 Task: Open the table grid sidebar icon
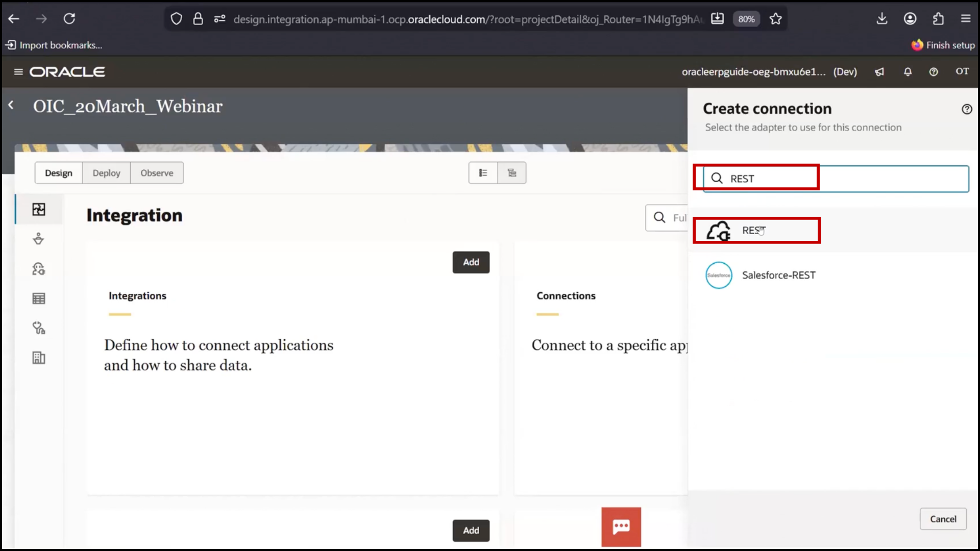click(39, 298)
